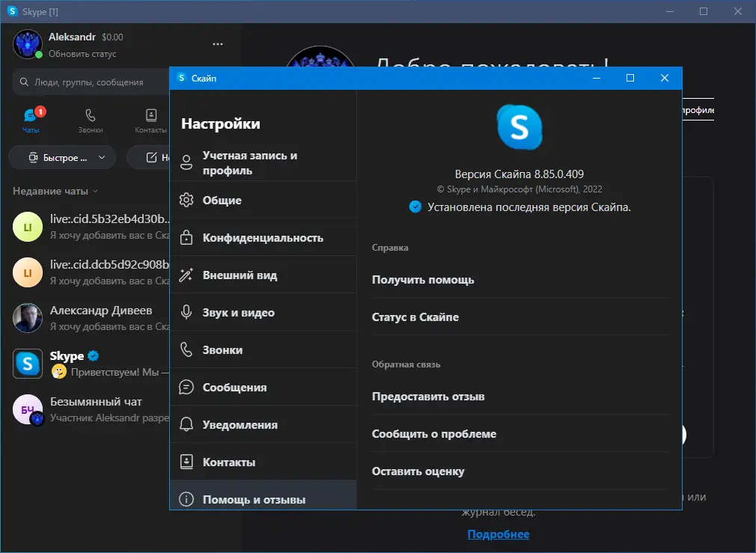756x553 pixels.
Task: Switch to the Звонки tab
Action: [90, 120]
